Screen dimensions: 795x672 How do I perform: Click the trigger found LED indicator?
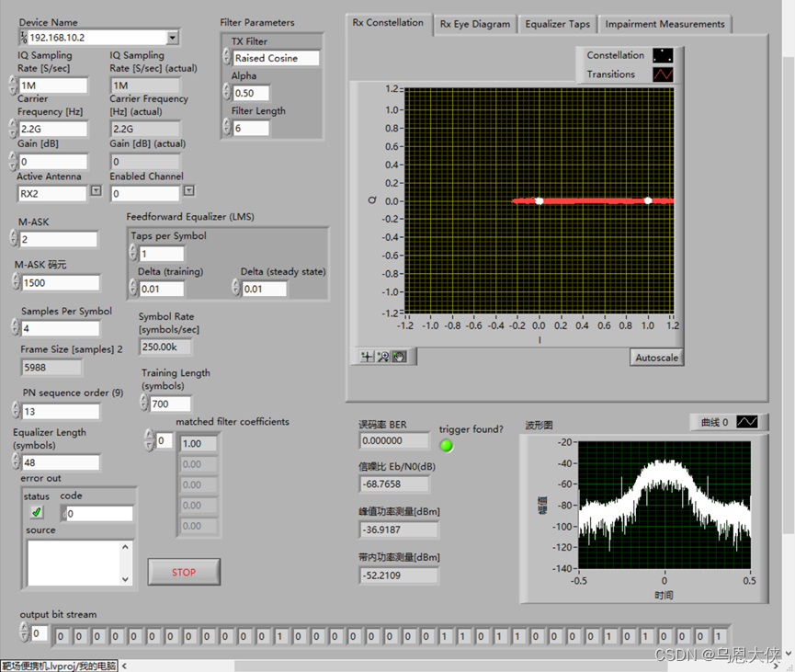point(446,445)
